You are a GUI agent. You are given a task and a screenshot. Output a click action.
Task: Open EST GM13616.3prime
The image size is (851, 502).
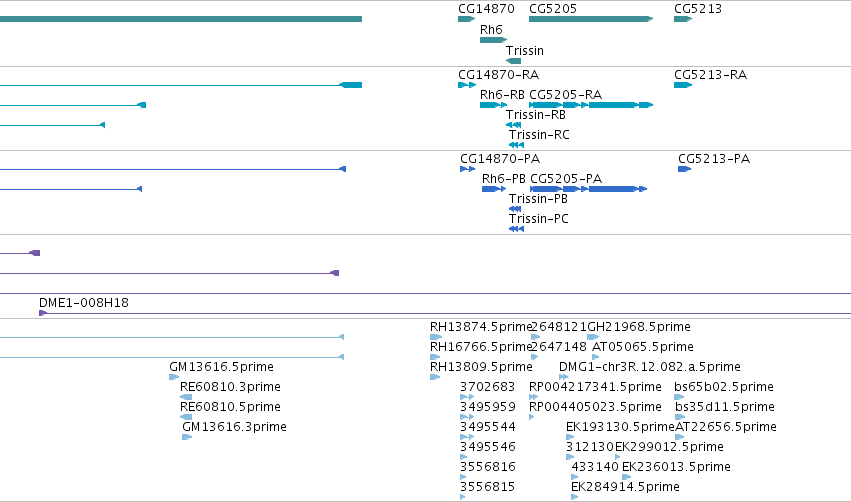(234, 427)
